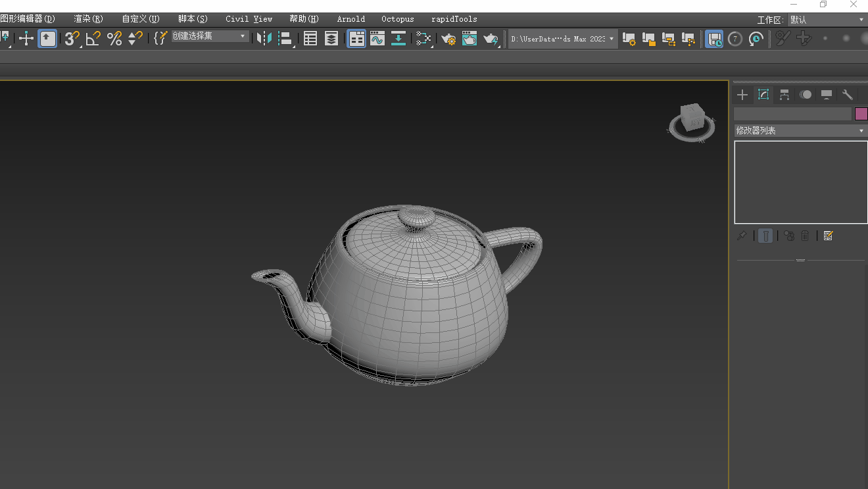Click the pink object color swatch
868x489 pixels.
[861, 114]
